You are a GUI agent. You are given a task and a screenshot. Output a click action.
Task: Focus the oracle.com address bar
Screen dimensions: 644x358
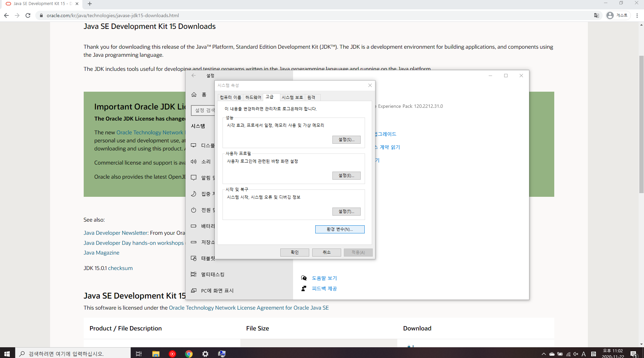pos(313,15)
